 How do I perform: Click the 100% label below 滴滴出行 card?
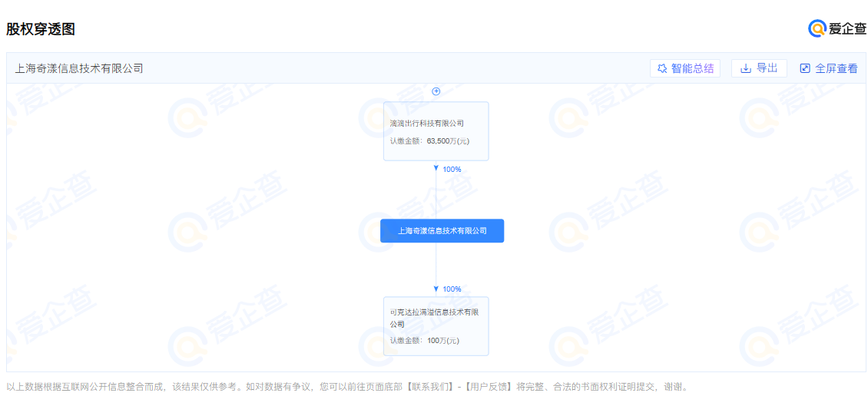(x=452, y=170)
